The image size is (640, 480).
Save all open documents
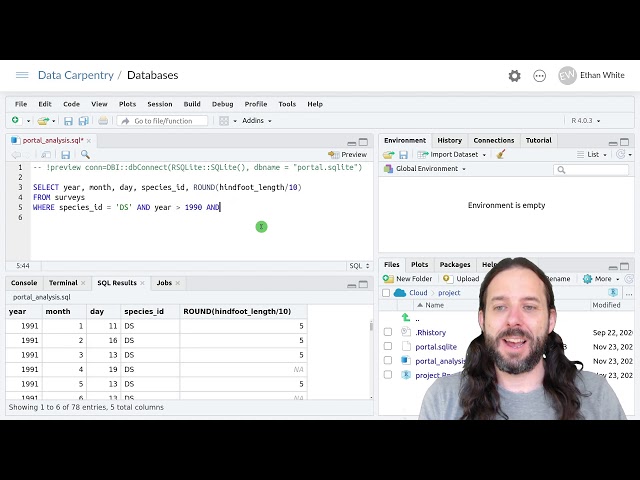84,121
